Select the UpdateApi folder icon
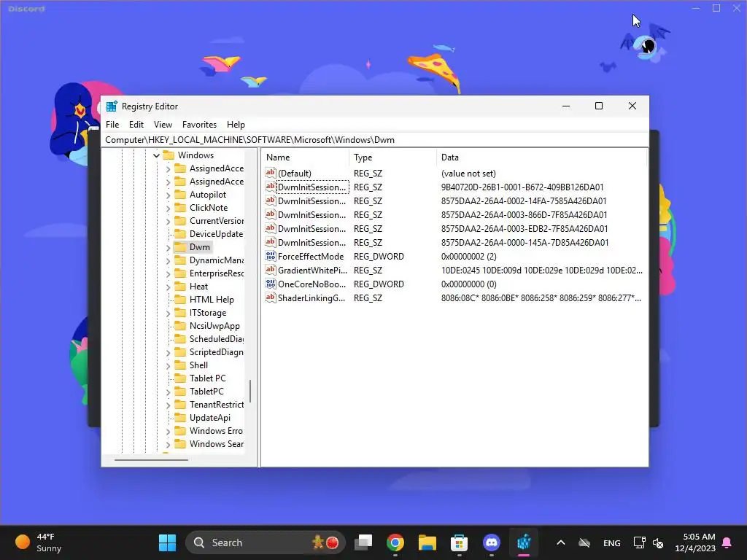Image resolution: width=747 pixels, height=560 pixels. click(x=180, y=418)
